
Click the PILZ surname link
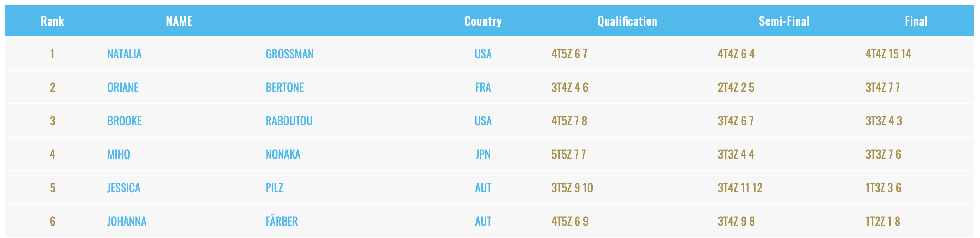274,188
